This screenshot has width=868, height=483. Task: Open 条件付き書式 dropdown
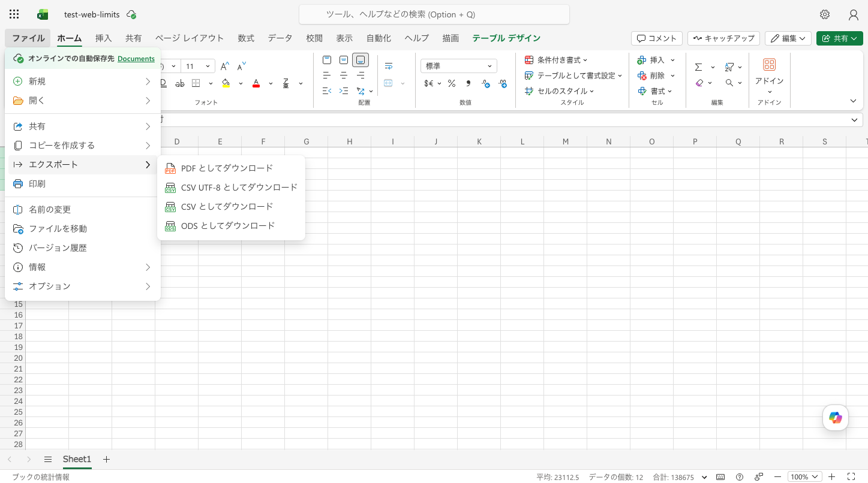click(x=556, y=60)
